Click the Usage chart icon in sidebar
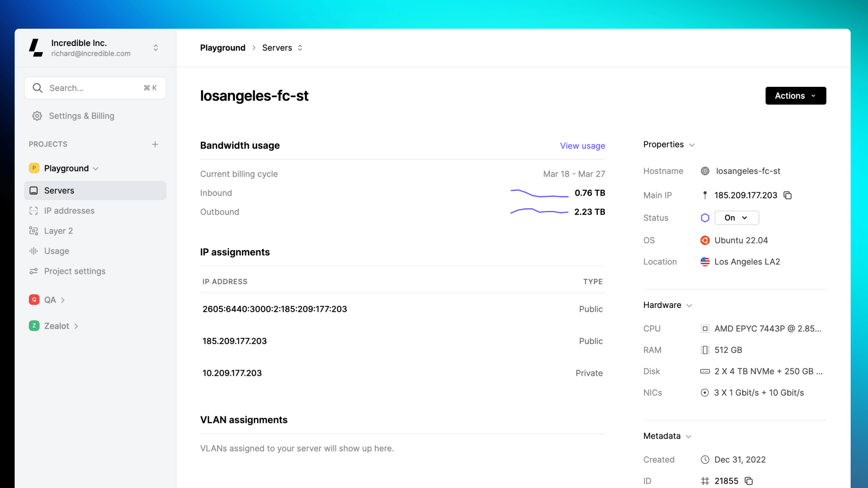868x488 pixels. point(34,251)
